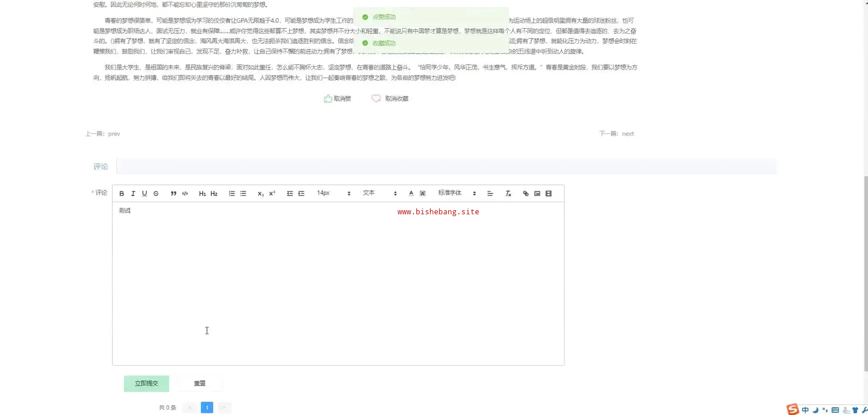This screenshot has width=868, height=415.
Task: Open the 文本 heading style dropdown
Action: tap(379, 193)
